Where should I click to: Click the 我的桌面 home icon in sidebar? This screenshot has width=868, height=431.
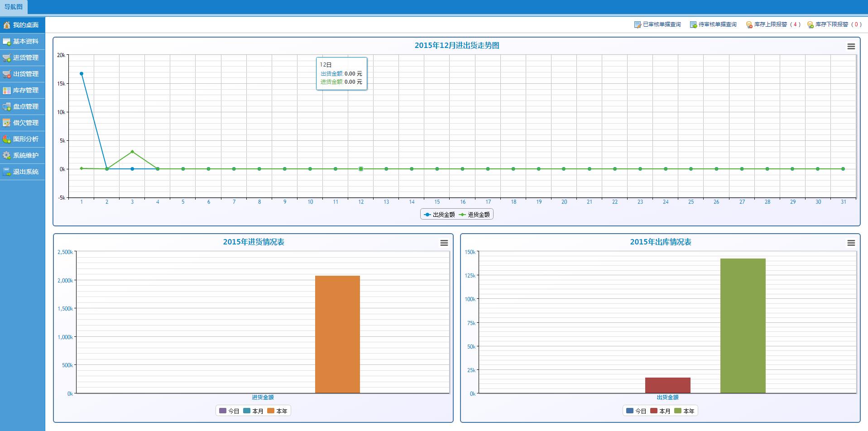coord(7,25)
